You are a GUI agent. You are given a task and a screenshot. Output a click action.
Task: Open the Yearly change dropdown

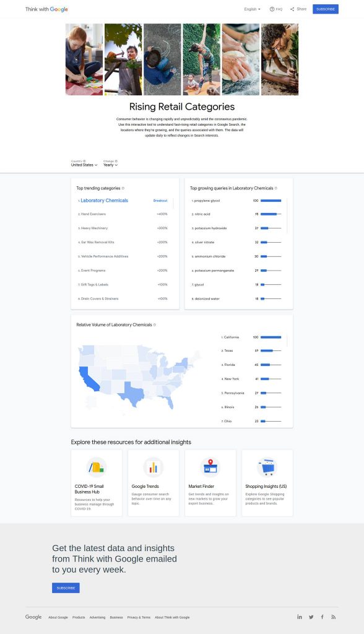tap(110, 165)
